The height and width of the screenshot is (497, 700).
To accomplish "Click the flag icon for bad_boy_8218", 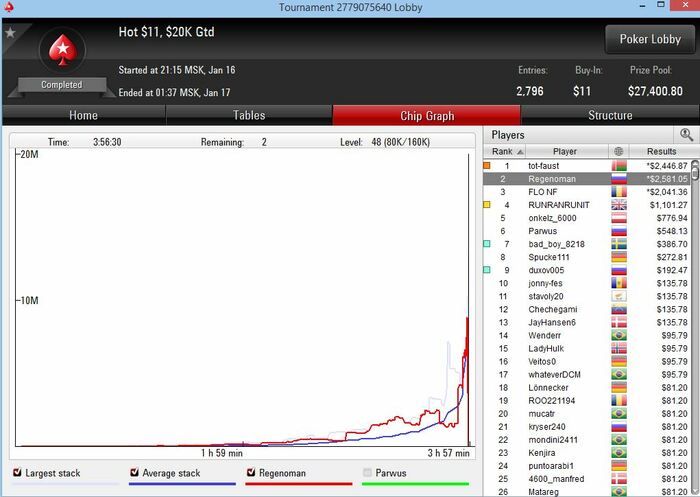I will tap(619, 244).
